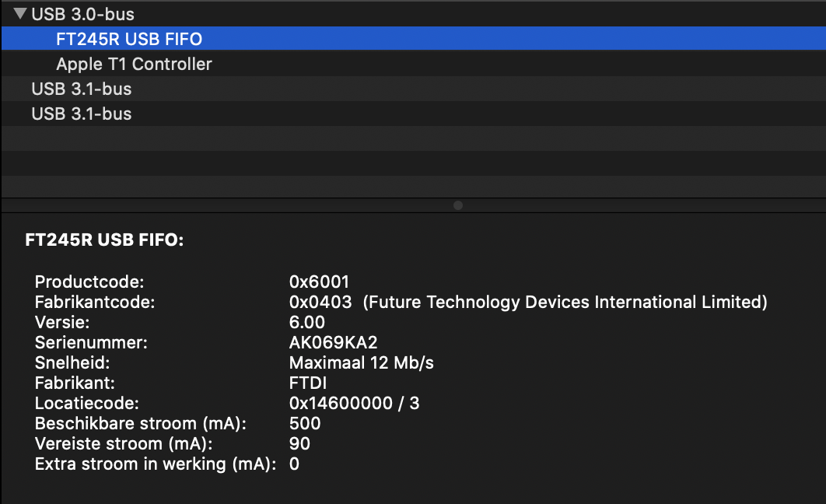Click the Extra stroom in werking value 0
Image resolution: width=826 pixels, height=504 pixels.
294,464
